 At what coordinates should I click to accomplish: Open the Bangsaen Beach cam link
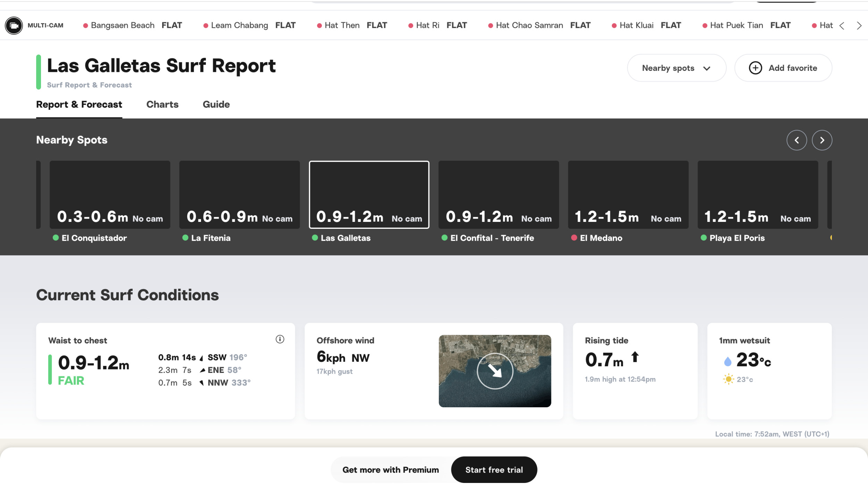(122, 25)
